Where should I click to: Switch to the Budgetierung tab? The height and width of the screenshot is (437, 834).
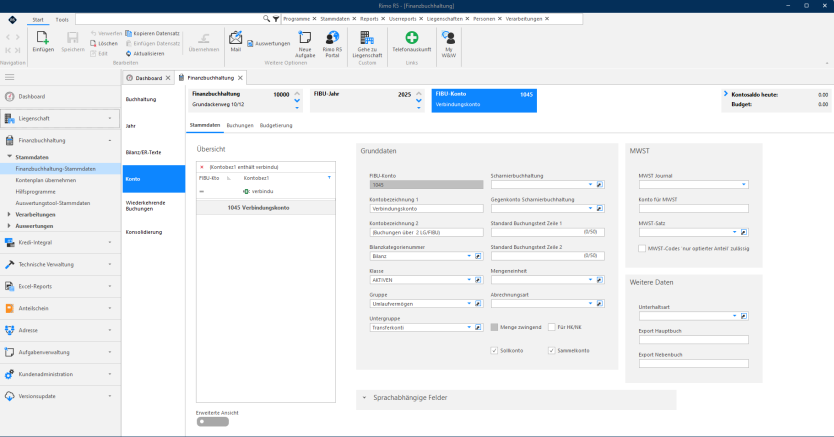(276, 125)
